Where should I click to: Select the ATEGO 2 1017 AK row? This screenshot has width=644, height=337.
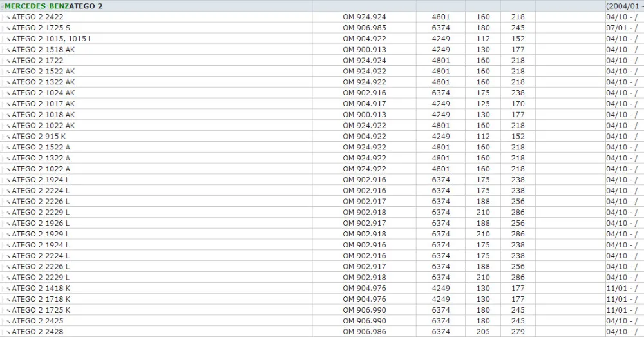click(x=322, y=104)
